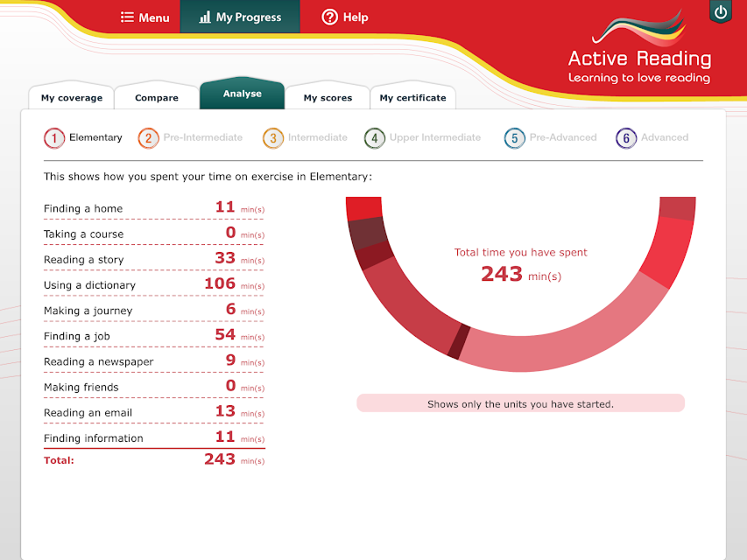The width and height of the screenshot is (747, 560).
Task: Click the power icon at top right
Action: point(721,12)
